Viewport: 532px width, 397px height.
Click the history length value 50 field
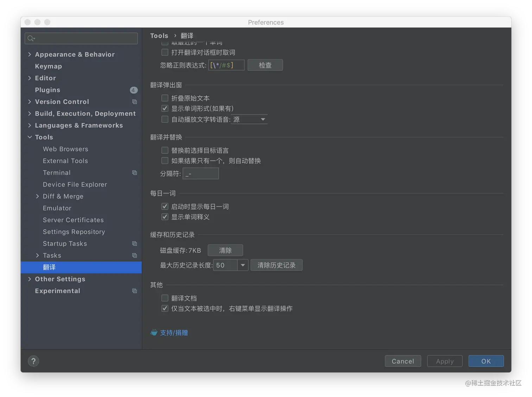pos(225,265)
